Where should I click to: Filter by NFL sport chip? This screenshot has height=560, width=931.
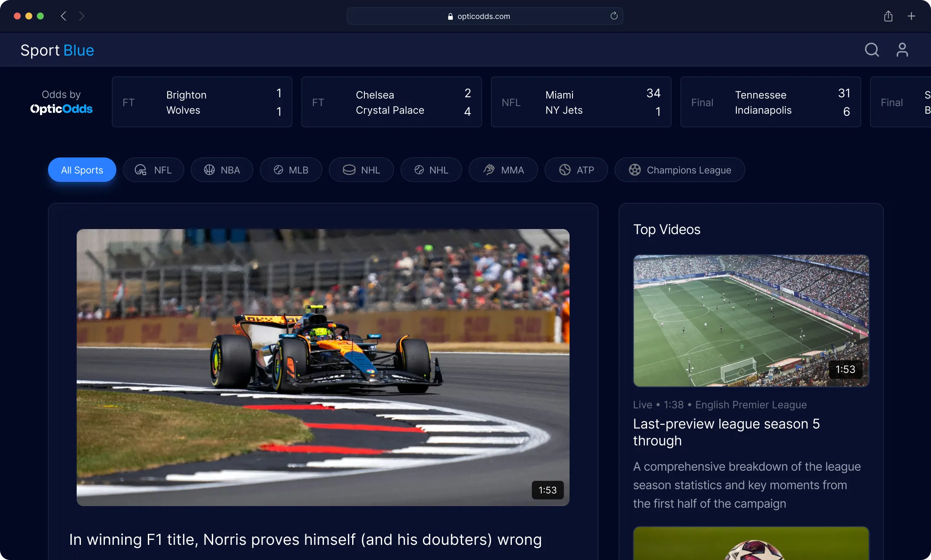(x=153, y=170)
